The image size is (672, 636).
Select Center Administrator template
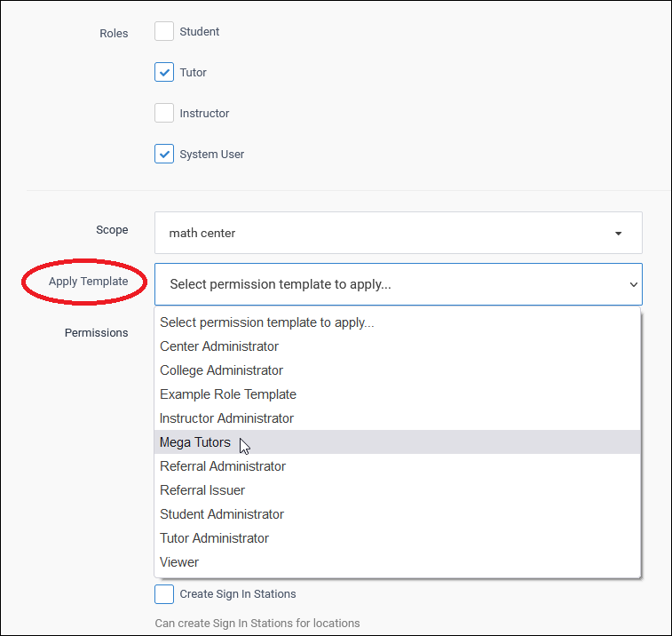[x=219, y=346]
